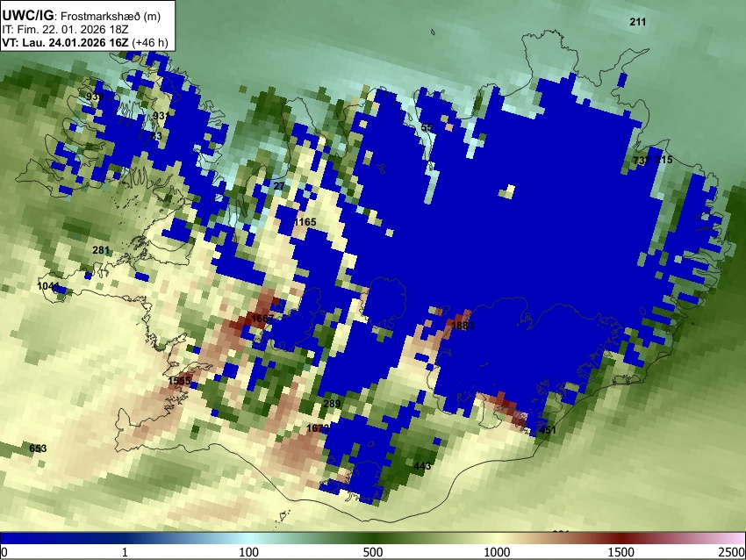Click the 211 value label on map
The width and height of the screenshot is (746, 560).
pyautogui.click(x=638, y=22)
